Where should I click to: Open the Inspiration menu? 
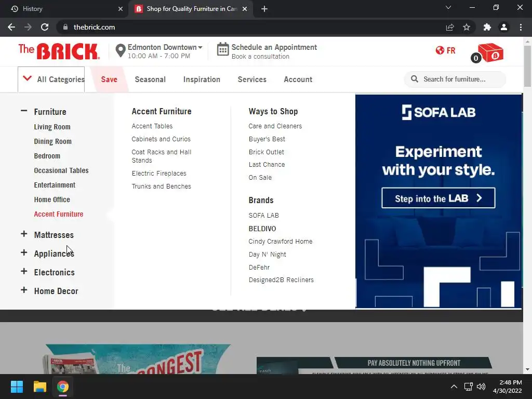202,79
